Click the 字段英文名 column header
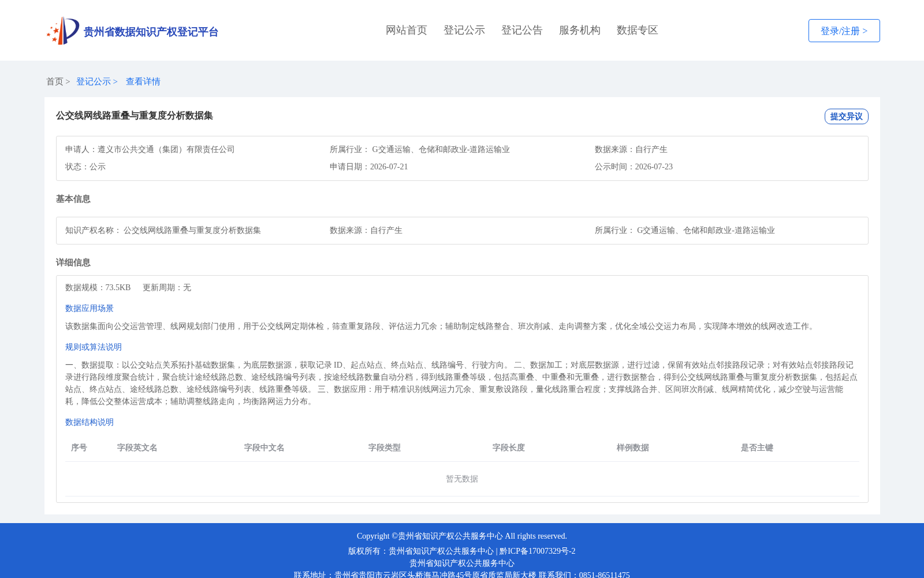Viewport: 924px width, 578px height. (x=137, y=447)
